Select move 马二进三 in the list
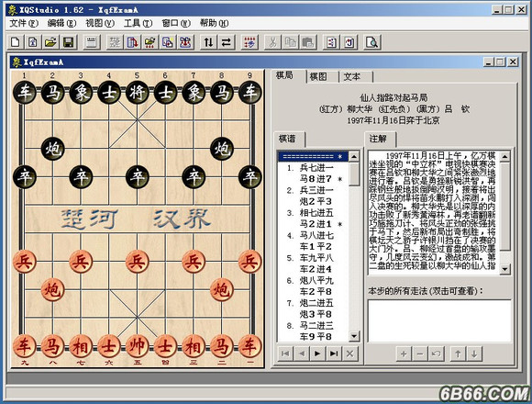This screenshot has height=404, width=532. [316, 326]
